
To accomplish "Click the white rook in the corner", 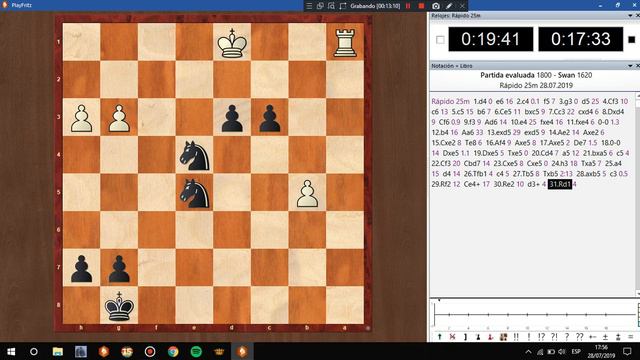I will (x=345, y=42).
